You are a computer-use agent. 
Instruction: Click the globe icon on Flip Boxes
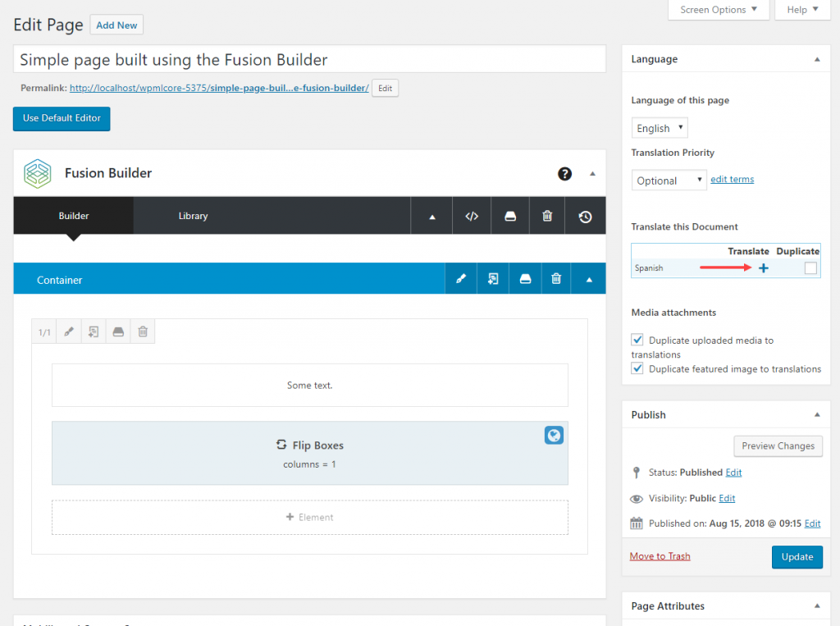554,435
